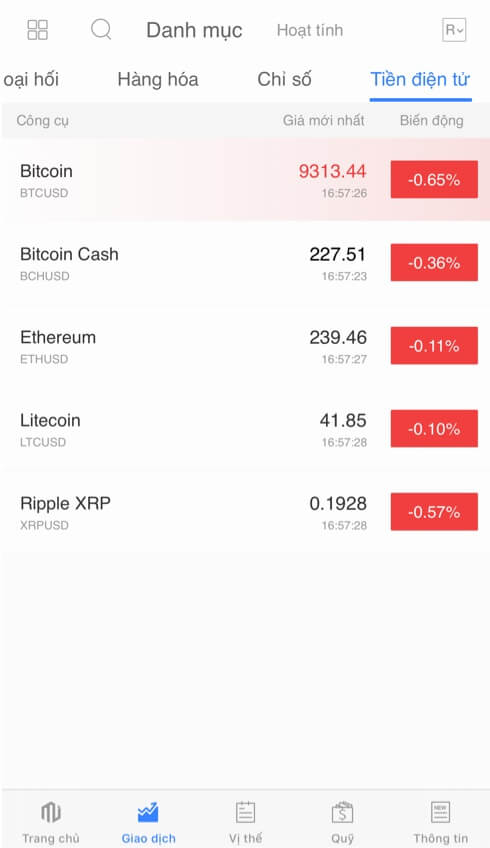Tap Bitcoin -0.65% change badge
Image resolution: width=490 pixels, height=848 pixels.
[434, 180]
